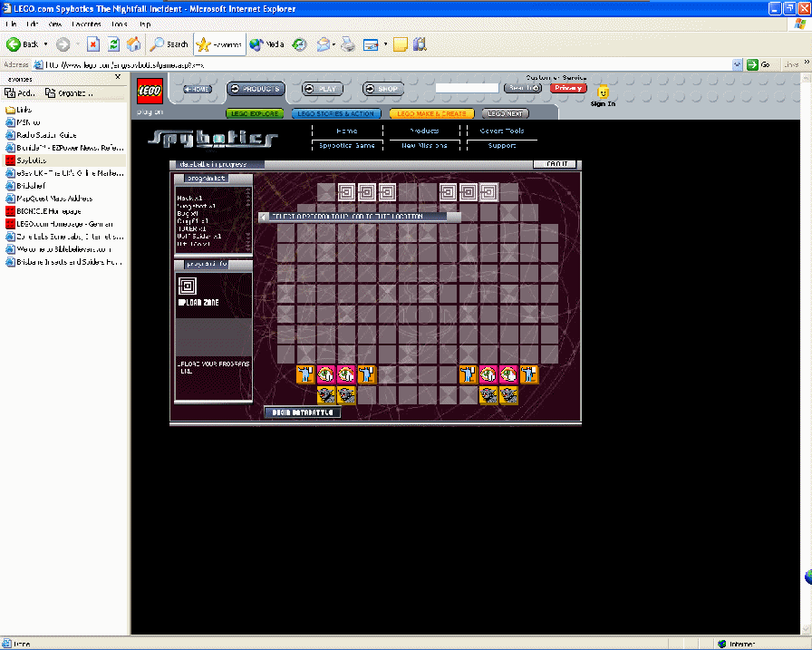The width and height of the screenshot is (812, 650).
Task: Click the LEGO SHOP navigation button
Action: click(x=382, y=89)
